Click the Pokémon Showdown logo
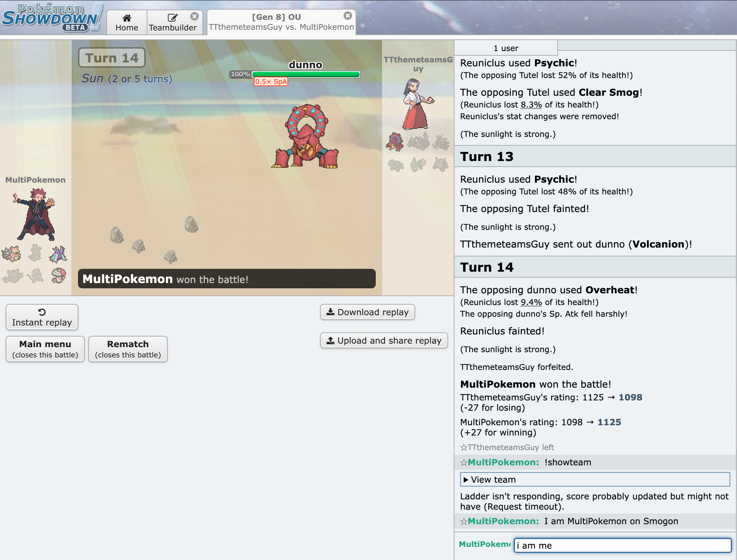This screenshot has height=560, width=737. pyautogui.click(x=52, y=18)
